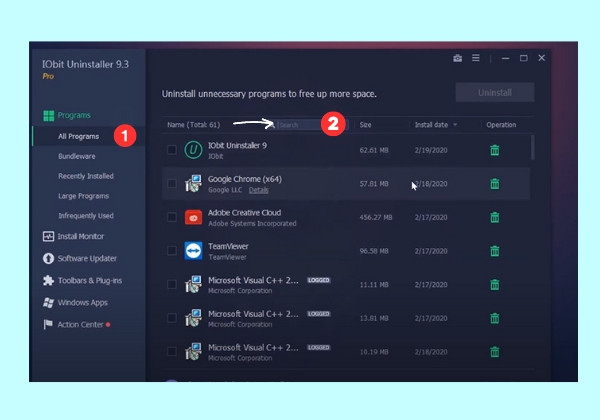Open Infrequently Used programs
The width and height of the screenshot is (600, 420).
[x=86, y=216]
